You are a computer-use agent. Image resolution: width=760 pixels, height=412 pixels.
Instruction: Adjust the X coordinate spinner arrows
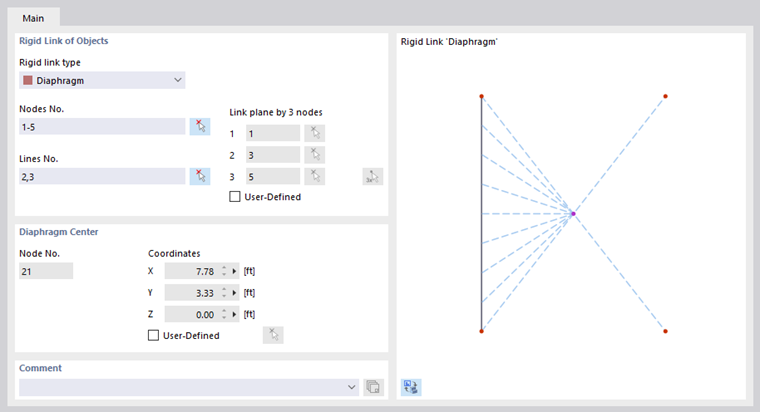tap(224, 271)
